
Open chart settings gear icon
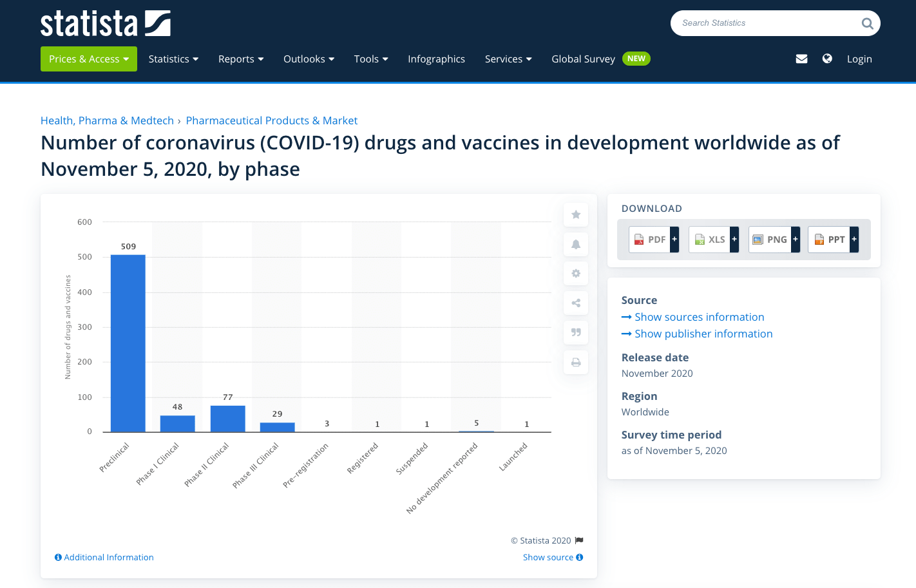coord(576,273)
